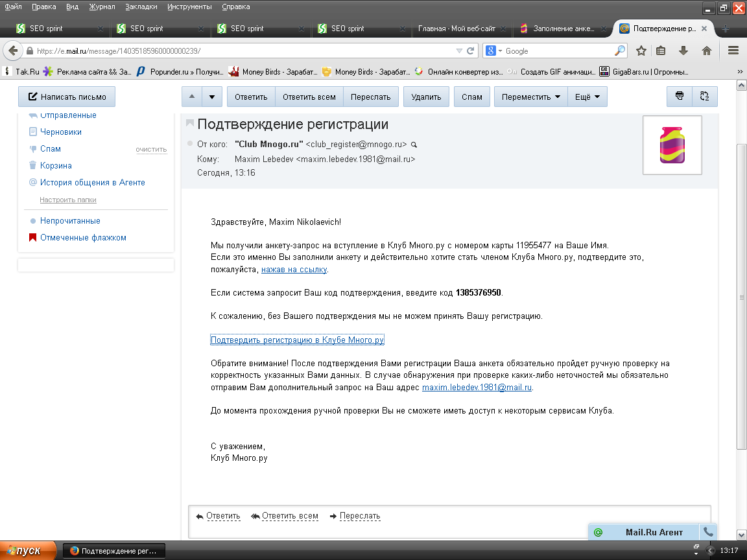
Task: Open the Корзина folder
Action: coord(56,166)
